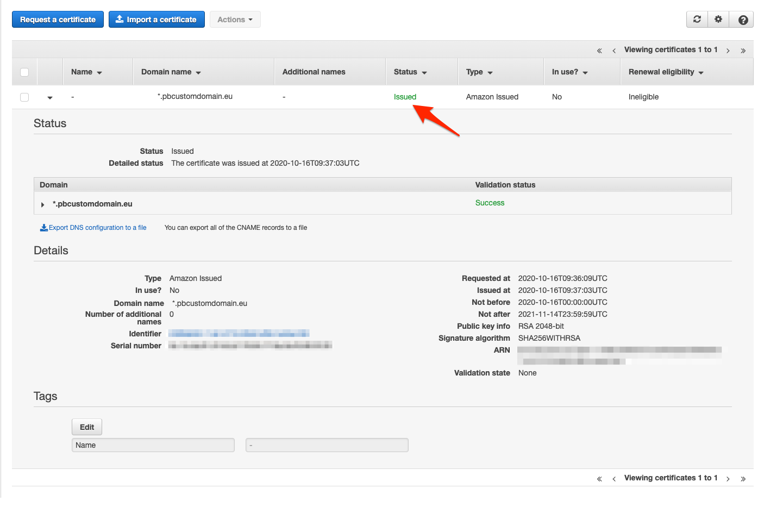Screen dimensions: 764x532
Task: Go to first page in bottom pager
Action: pyautogui.click(x=599, y=479)
